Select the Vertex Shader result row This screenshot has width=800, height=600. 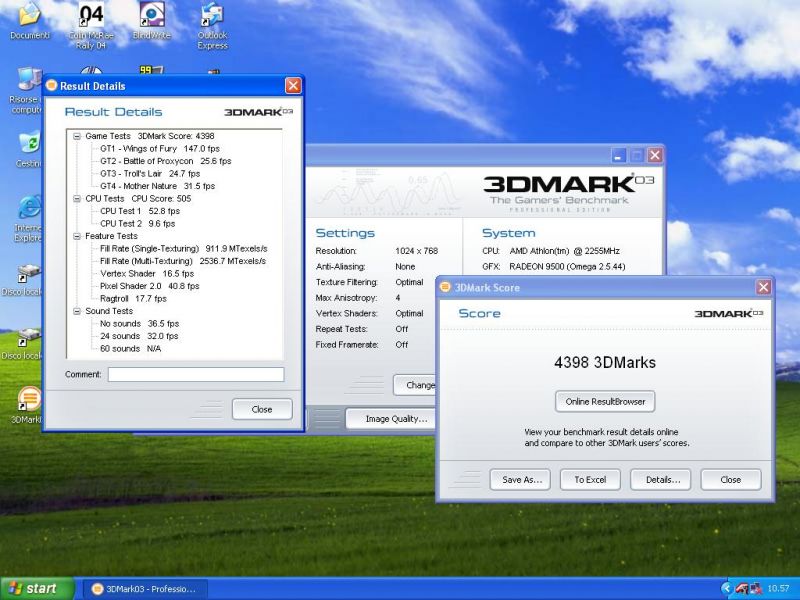click(147, 273)
